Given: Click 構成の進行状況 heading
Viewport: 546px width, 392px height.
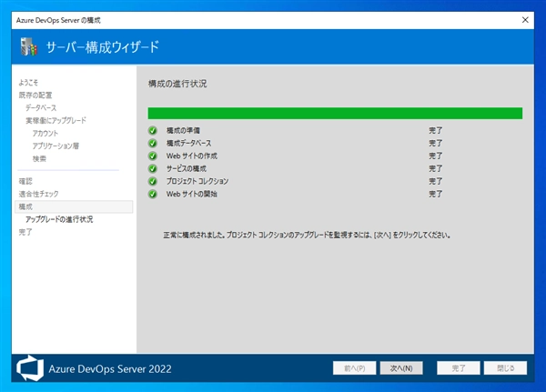Looking at the screenshot, I should (177, 84).
